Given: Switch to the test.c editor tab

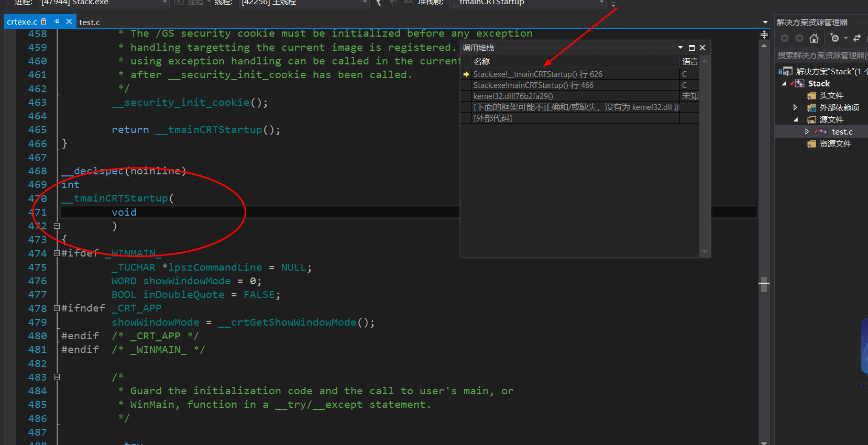Looking at the screenshot, I should [x=90, y=22].
